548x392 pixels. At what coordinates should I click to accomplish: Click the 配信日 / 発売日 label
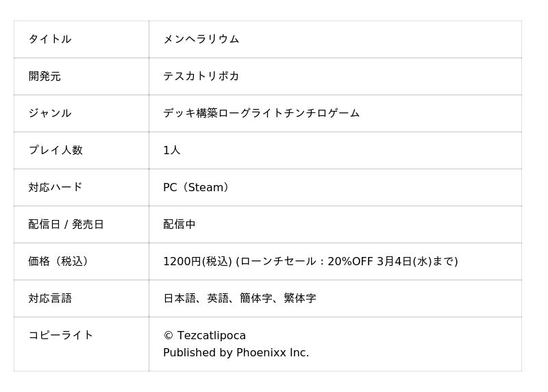tap(66, 224)
